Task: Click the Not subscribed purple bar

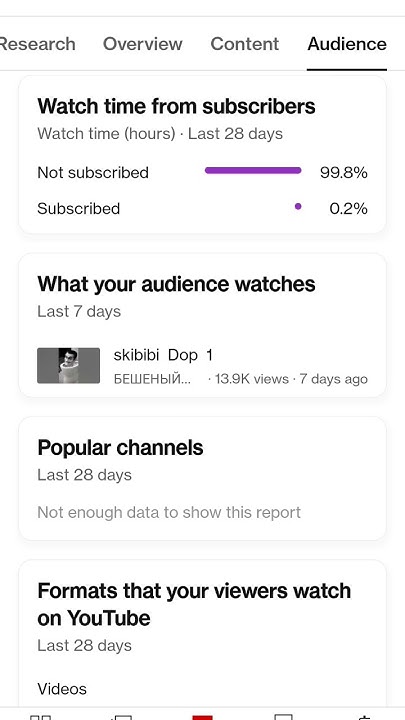Action: coord(253,171)
